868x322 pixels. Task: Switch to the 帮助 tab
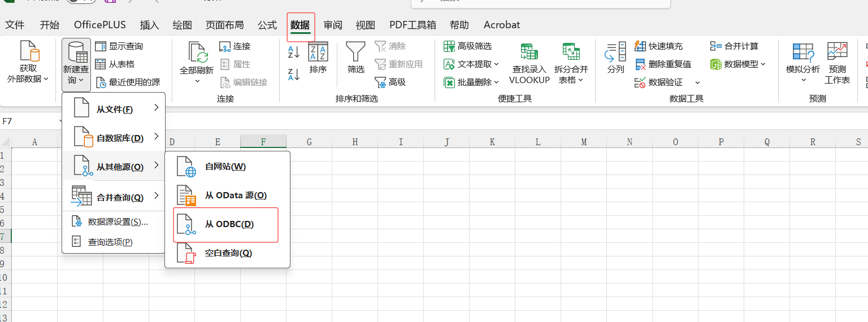pyautogui.click(x=459, y=25)
